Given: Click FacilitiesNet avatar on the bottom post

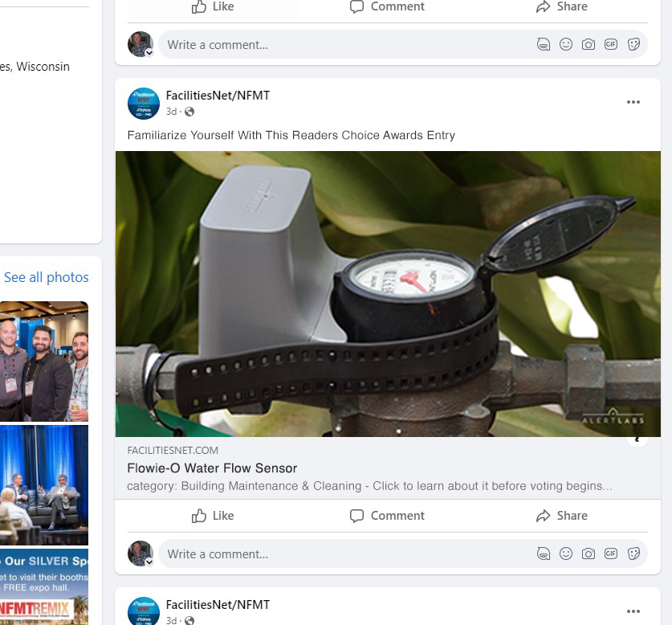Looking at the screenshot, I should pos(144,611).
